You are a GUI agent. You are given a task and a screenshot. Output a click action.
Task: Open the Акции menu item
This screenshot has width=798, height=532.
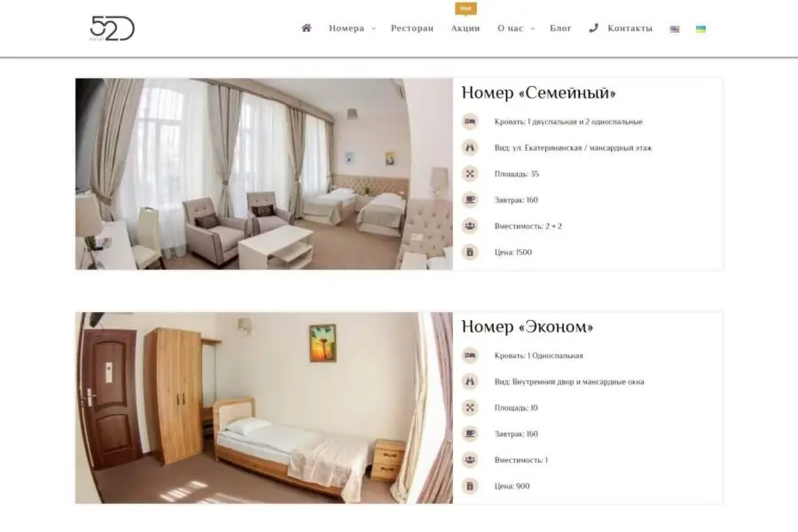pyautogui.click(x=465, y=28)
